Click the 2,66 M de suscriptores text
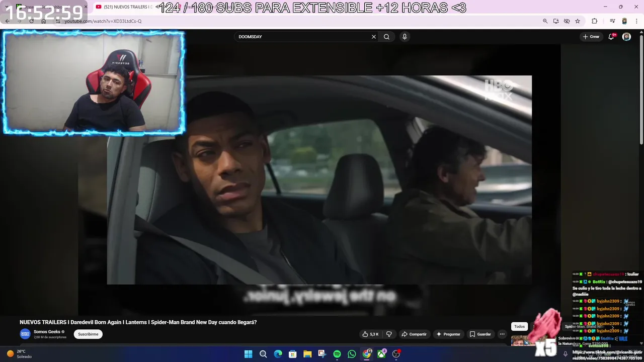Image resolution: width=644 pixels, height=362 pixels. point(50,337)
